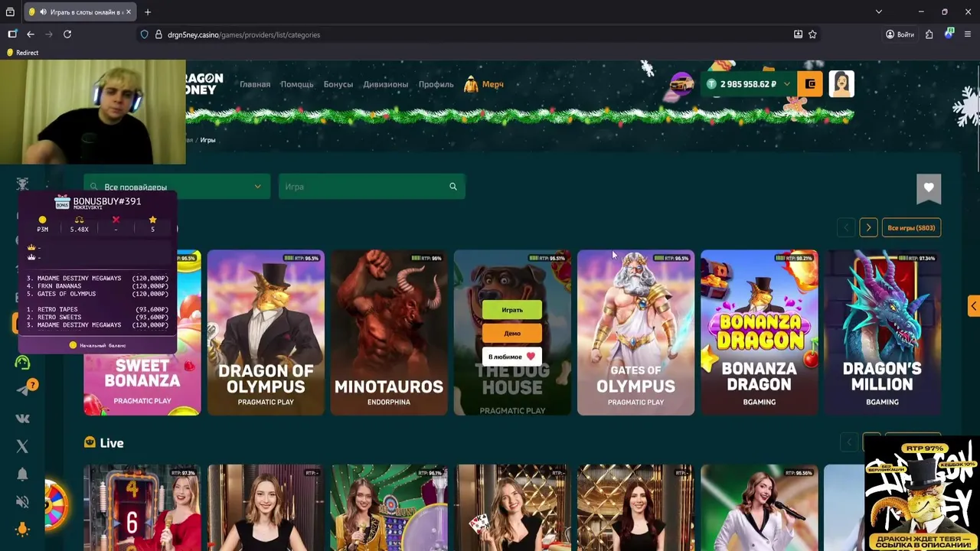This screenshot has height=551, width=980.
Task: Open notifications bell in sidebar
Action: click(22, 474)
